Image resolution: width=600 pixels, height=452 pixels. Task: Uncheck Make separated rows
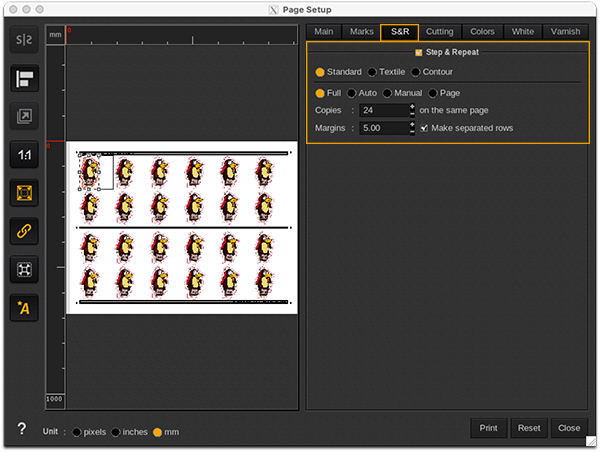coord(424,128)
